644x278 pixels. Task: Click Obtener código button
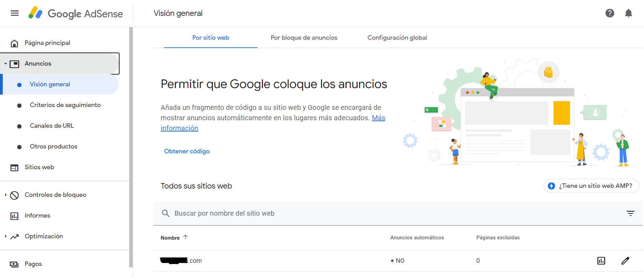187,151
